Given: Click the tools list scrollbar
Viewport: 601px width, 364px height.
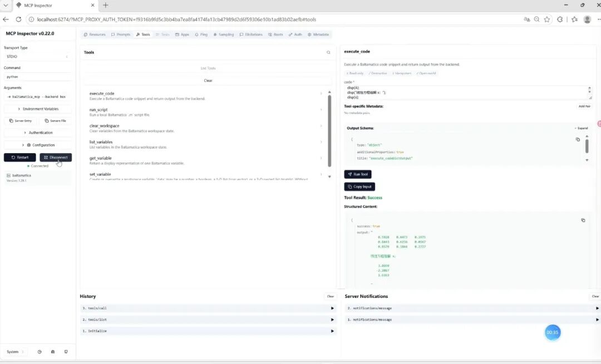Looking at the screenshot, I should (x=329, y=131).
